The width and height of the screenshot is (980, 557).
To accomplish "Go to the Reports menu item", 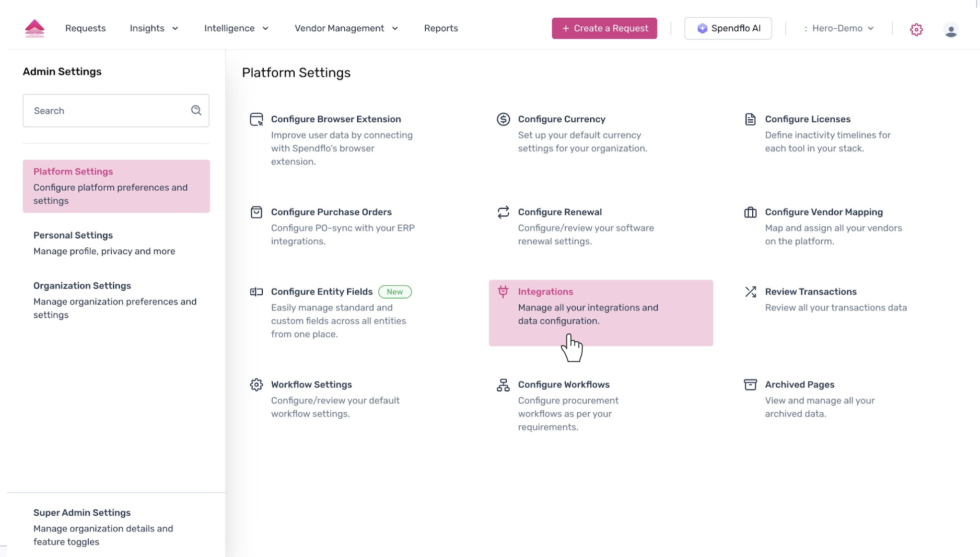I will (441, 28).
